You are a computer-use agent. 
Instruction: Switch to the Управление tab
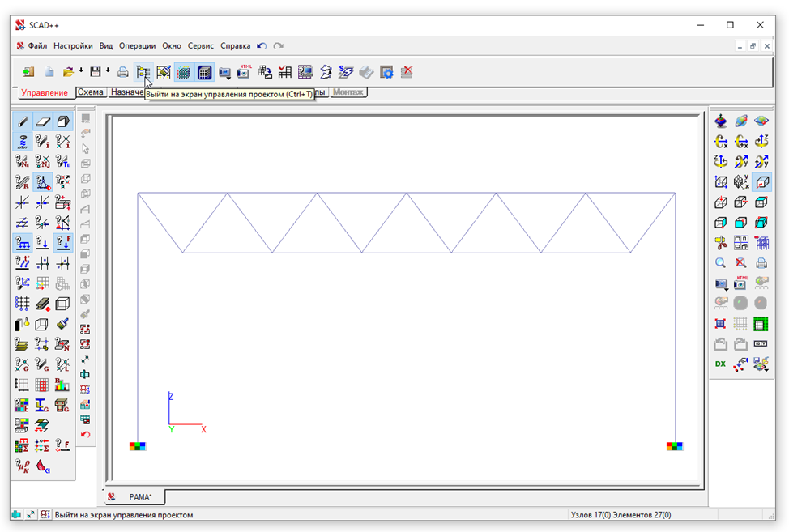click(x=45, y=92)
